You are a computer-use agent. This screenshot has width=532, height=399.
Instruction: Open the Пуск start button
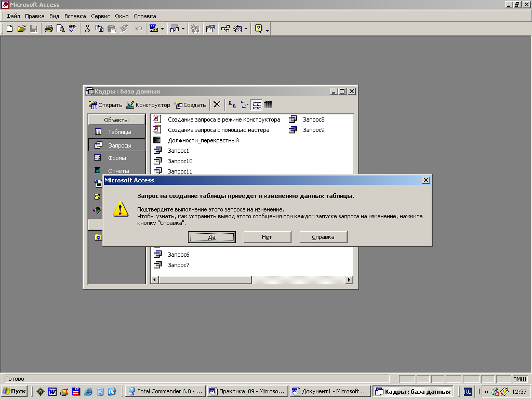point(14,391)
